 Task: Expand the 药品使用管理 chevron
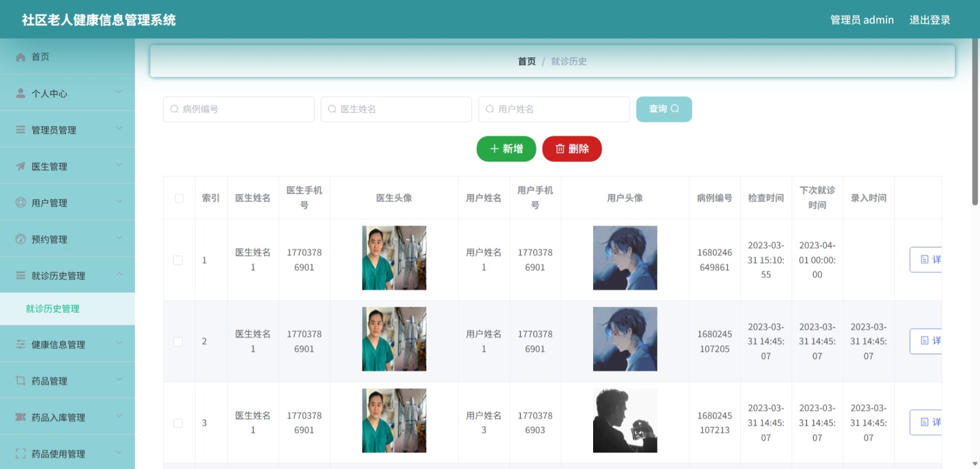119,452
